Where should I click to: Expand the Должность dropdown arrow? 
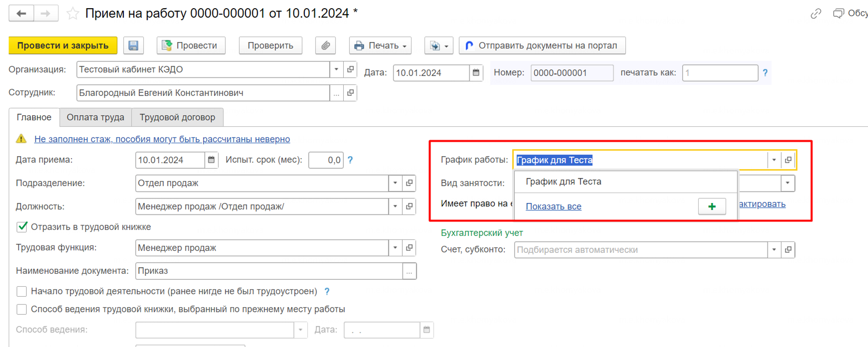pos(395,206)
